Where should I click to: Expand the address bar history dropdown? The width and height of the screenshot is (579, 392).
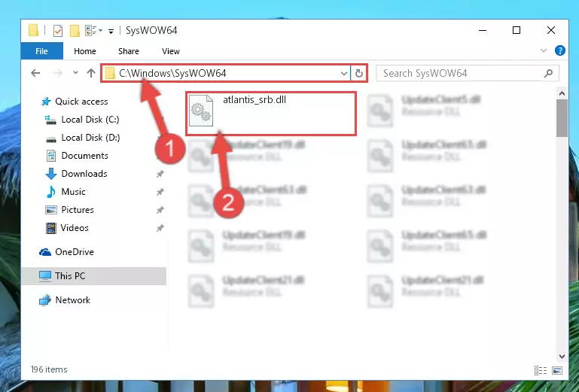(x=344, y=74)
